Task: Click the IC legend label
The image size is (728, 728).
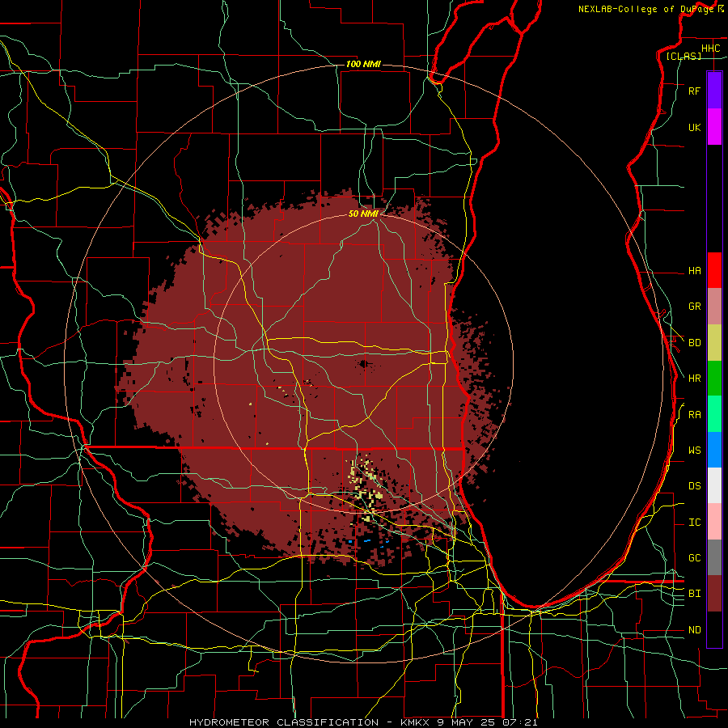Action: (694, 523)
